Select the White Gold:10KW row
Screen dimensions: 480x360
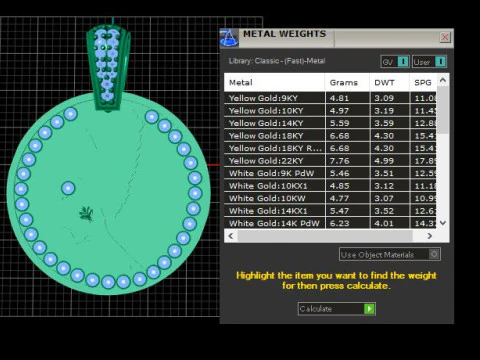[x=330, y=198]
